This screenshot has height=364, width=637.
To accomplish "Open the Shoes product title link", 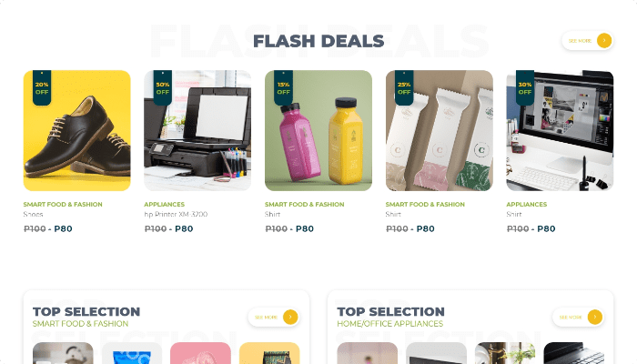I will [33, 214].
